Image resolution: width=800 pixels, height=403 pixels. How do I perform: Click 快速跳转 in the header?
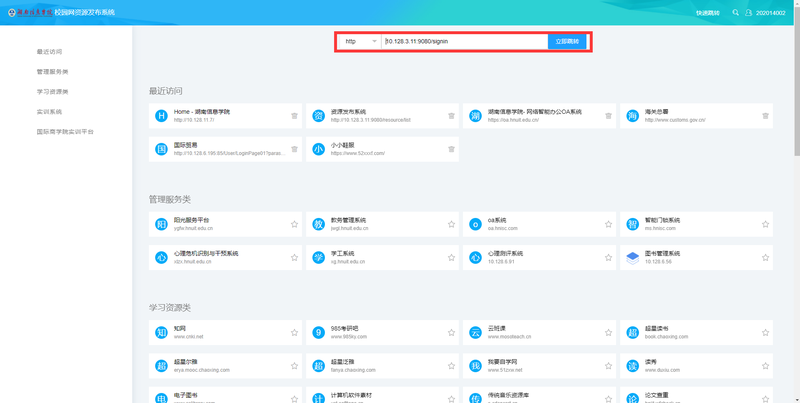coord(708,13)
